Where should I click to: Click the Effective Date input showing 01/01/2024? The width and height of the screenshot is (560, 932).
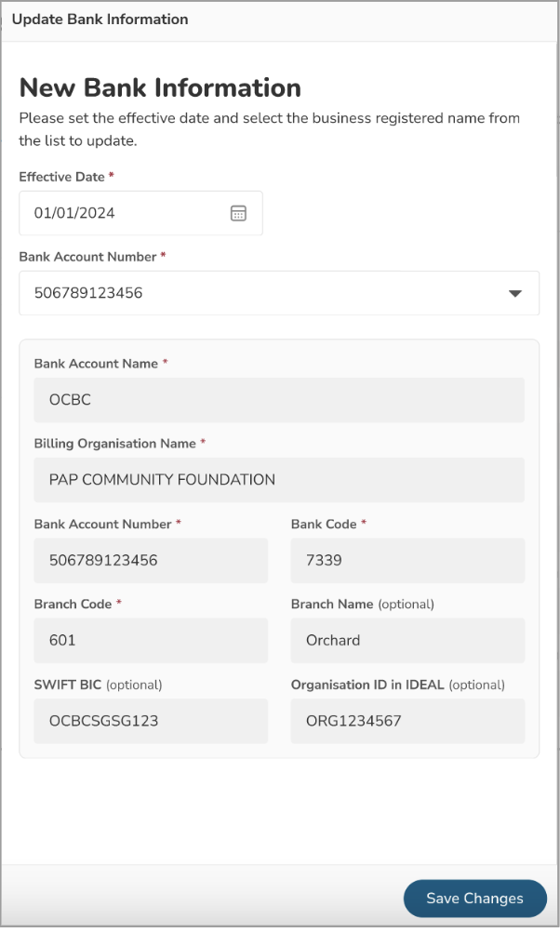click(121, 213)
